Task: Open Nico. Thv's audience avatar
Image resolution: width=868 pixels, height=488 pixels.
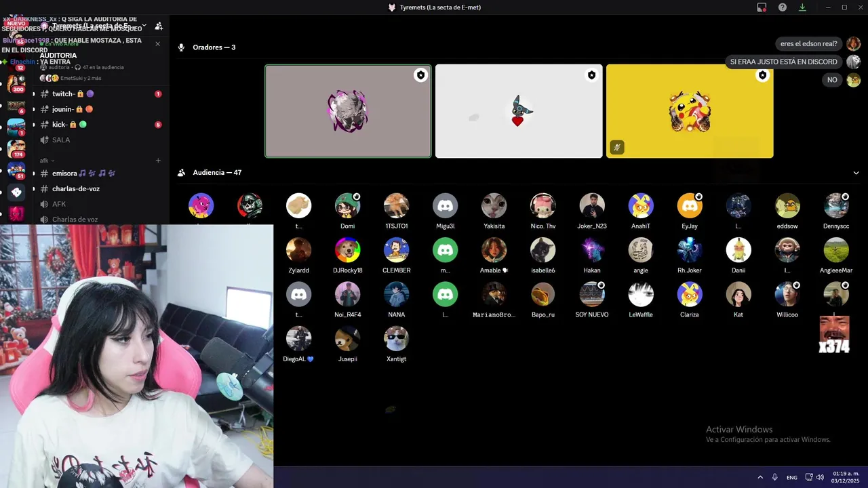Action: (542, 206)
